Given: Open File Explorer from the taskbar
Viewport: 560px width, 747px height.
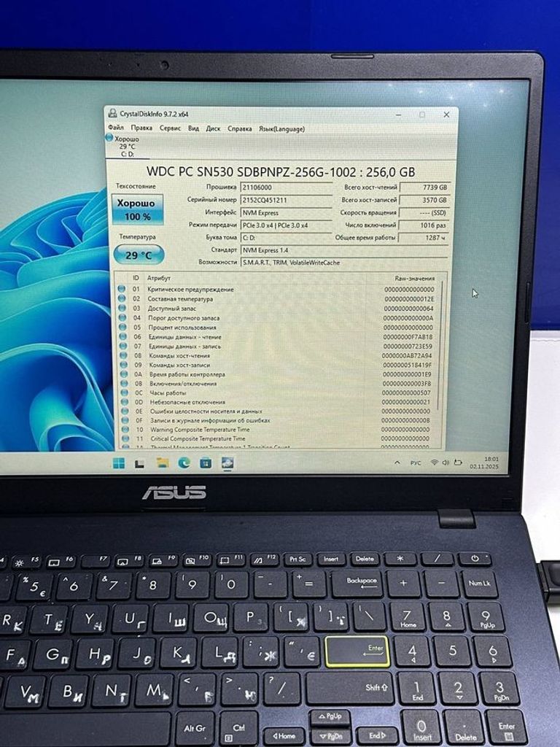Looking at the screenshot, I should [163, 462].
